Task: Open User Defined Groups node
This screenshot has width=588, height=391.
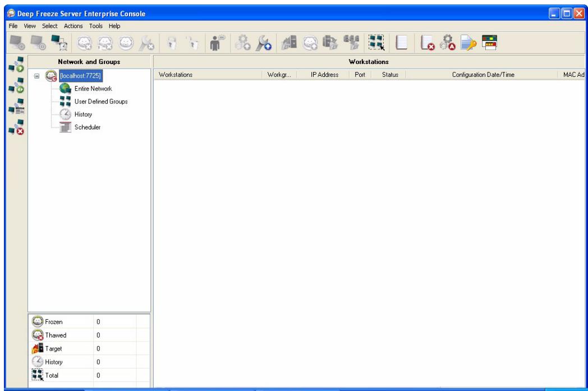Action: tap(101, 102)
